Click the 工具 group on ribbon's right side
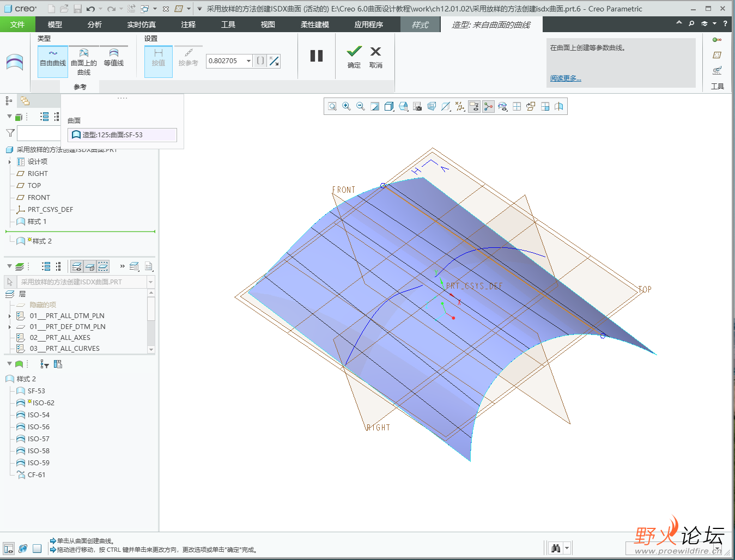 point(718,86)
